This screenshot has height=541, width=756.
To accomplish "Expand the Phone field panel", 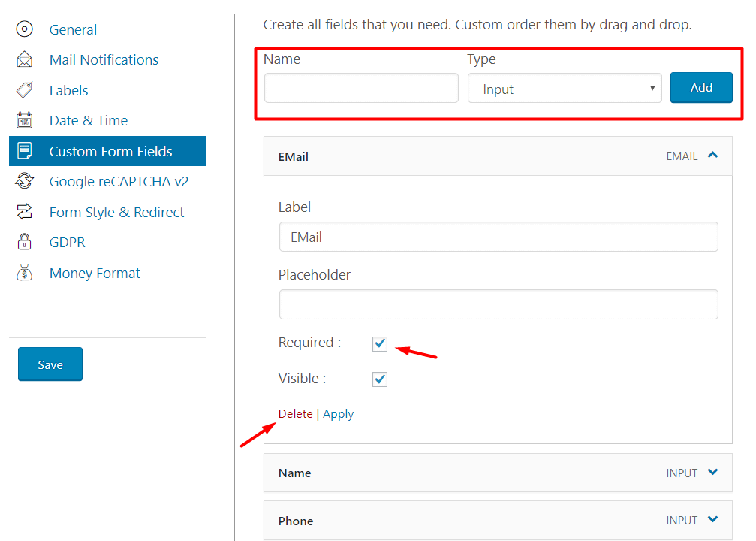I will pyautogui.click(x=712, y=520).
